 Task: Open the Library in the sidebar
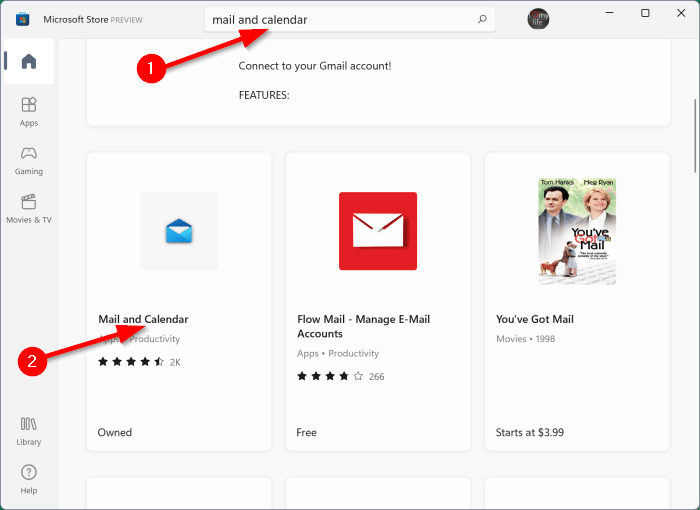[29, 431]
